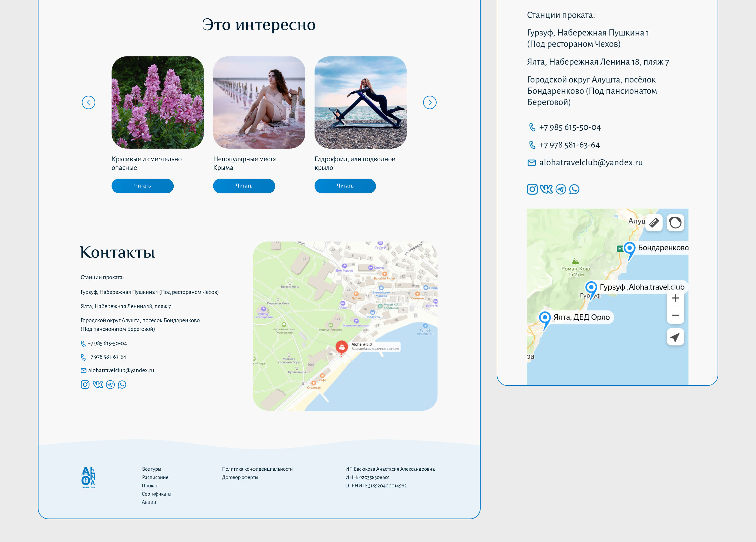This screenshot has height=542, width=756.
Task: Open VK icon in mobile contacts
Action: pos(546,189)
